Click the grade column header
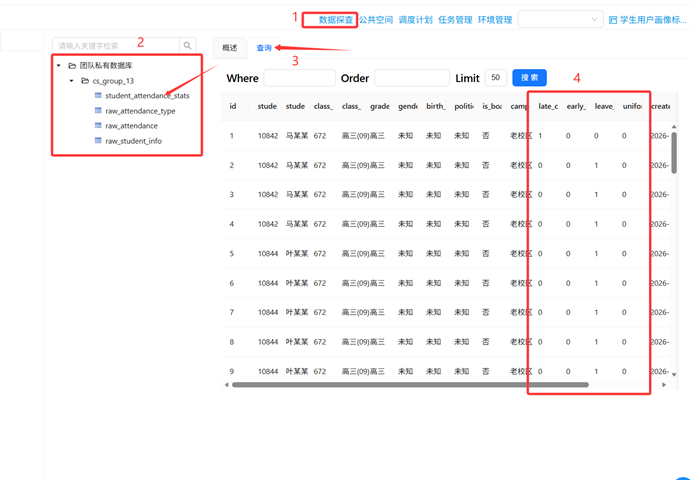692x480 pixels. (380, 106)
